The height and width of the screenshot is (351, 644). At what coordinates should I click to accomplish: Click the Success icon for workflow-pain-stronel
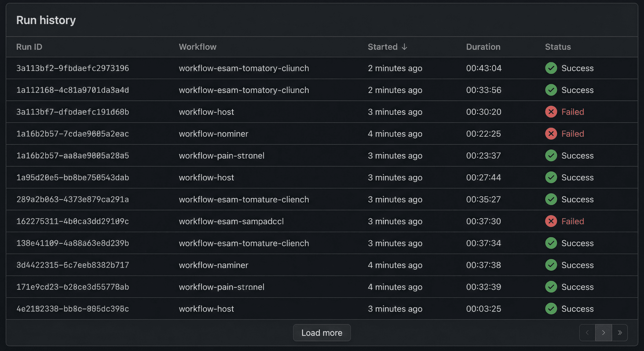tap(551, 155)
